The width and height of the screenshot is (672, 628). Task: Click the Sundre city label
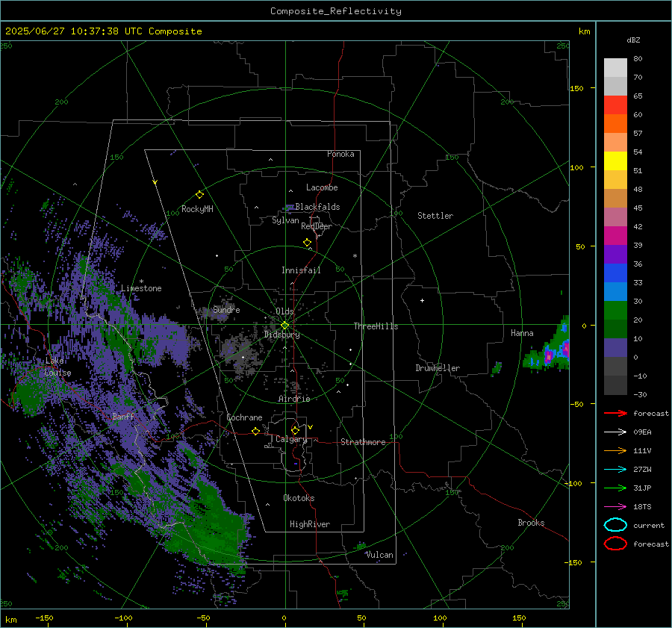pos(226,309)
